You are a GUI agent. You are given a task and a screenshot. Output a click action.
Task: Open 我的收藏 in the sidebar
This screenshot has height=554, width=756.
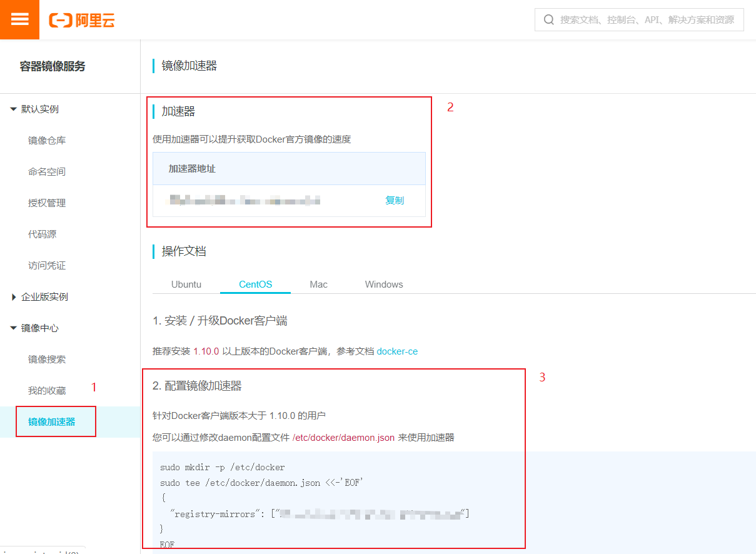click(47, 391)
